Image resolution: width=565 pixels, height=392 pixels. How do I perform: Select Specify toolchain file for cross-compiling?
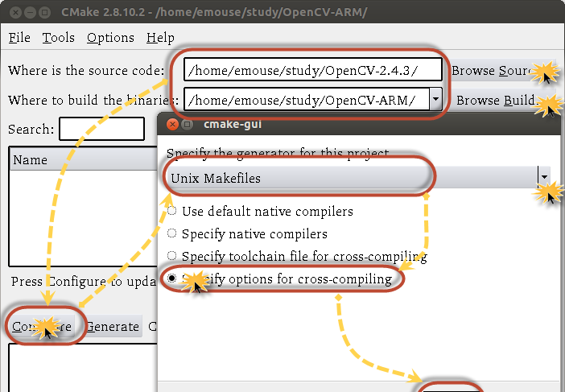pos(297,257)
